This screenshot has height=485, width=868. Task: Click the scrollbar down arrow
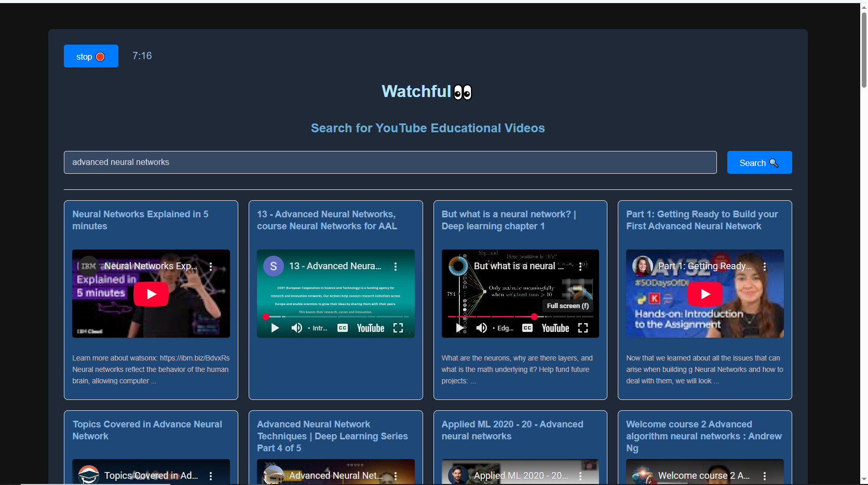tap(864, 480)
